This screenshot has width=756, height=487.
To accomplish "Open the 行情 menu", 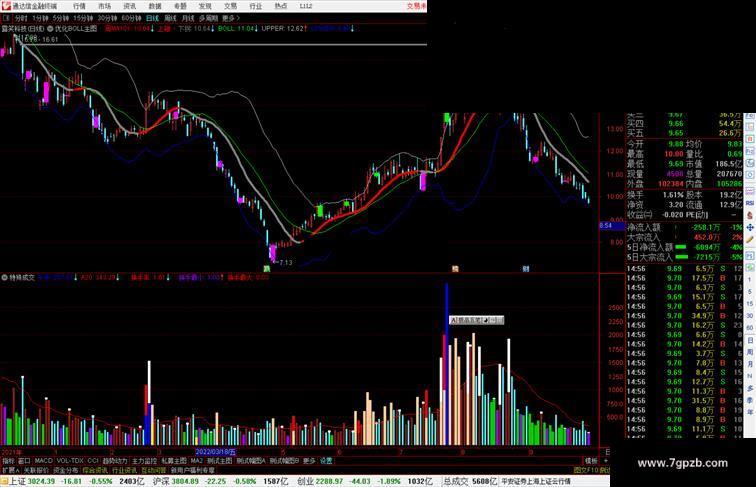I will (x=79, y=6).
